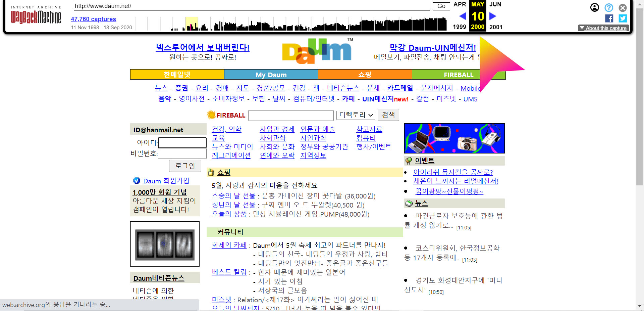
Task: Open the 뉴스 menu link
Action: 161,88
